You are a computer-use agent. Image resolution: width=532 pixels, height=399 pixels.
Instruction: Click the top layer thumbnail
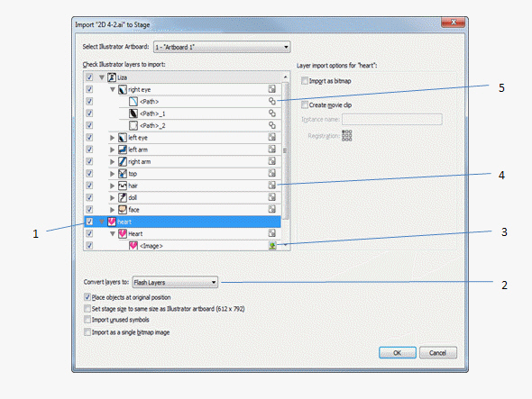[x=123, y=174]
